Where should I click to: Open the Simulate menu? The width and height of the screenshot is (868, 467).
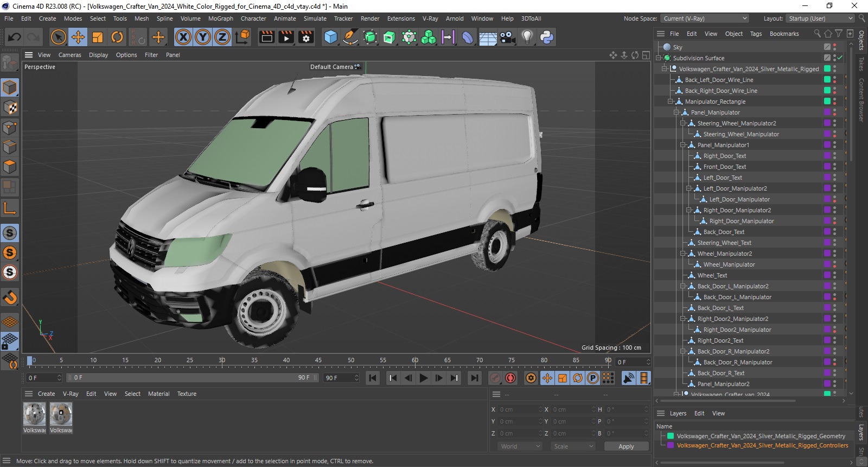[315, 18]
